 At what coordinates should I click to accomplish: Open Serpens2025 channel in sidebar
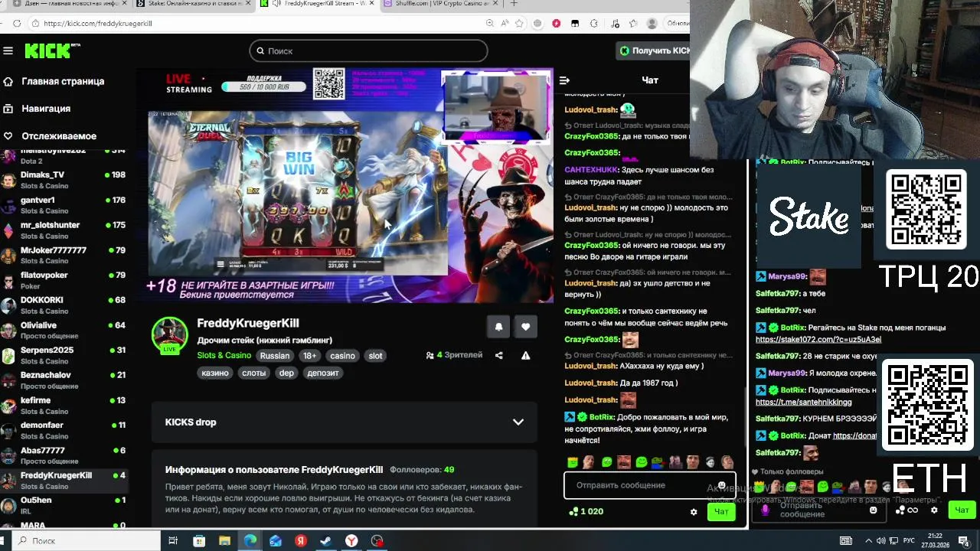64,355
